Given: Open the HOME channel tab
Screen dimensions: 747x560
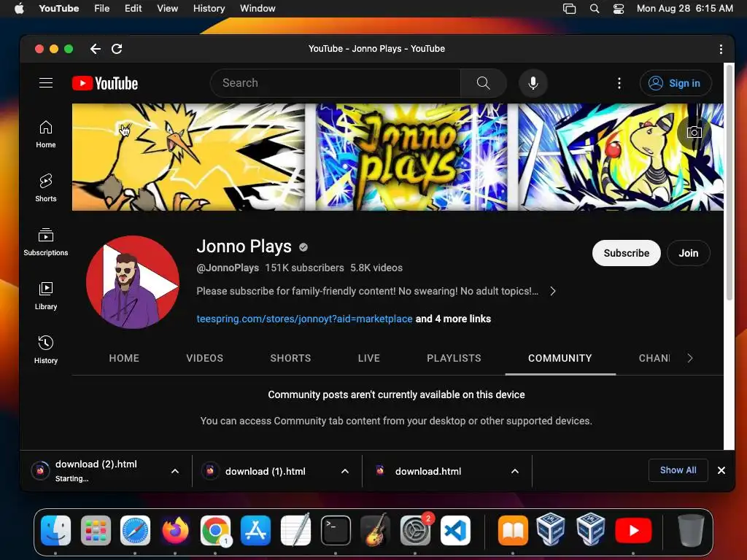Looking at the screenshot, I should pos(124,358).
